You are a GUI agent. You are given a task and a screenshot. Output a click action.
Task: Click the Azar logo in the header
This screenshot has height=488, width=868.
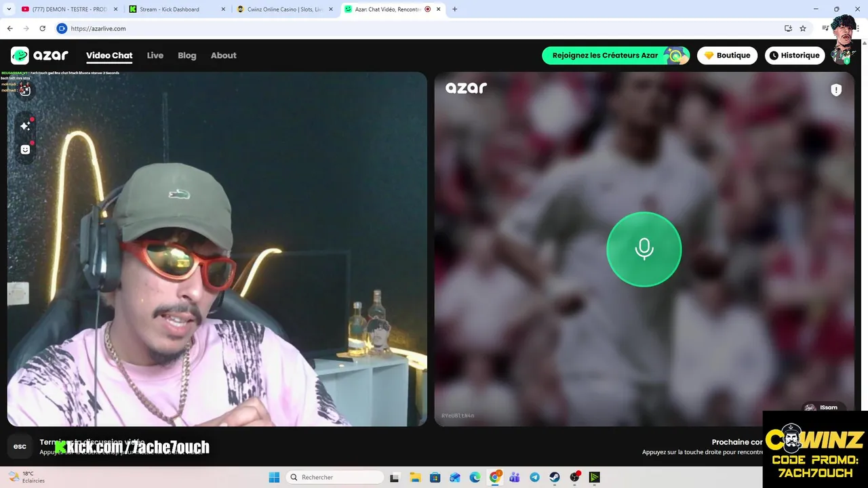39,56
